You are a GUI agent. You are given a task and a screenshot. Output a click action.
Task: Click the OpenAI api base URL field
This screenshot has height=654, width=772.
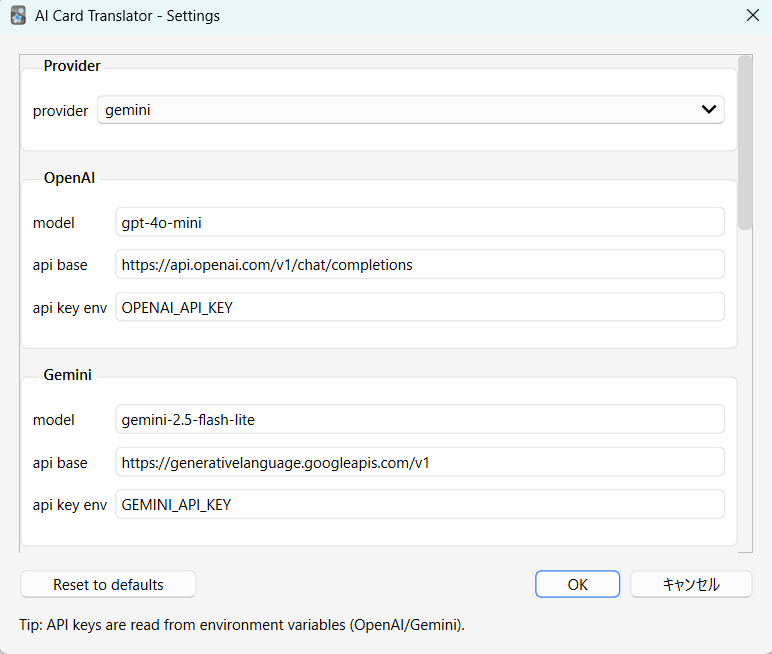[419, 265]
